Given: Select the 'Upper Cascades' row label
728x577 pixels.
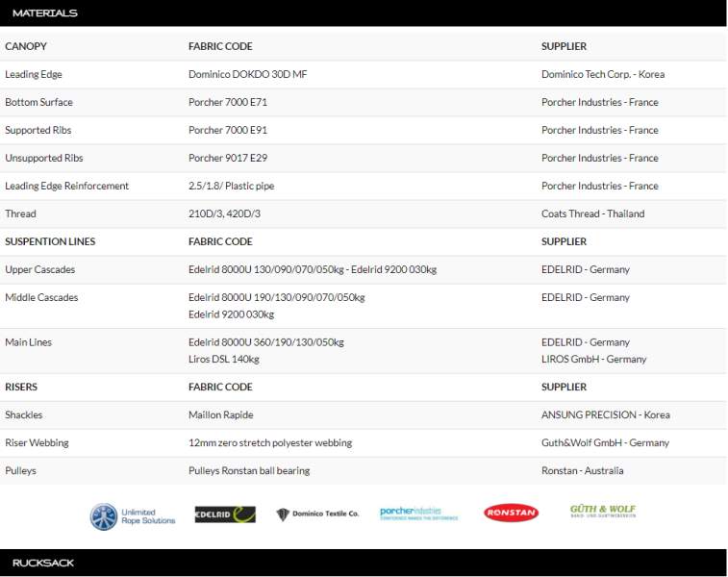Looking at the screenshot, I should (x=40, y=269).
